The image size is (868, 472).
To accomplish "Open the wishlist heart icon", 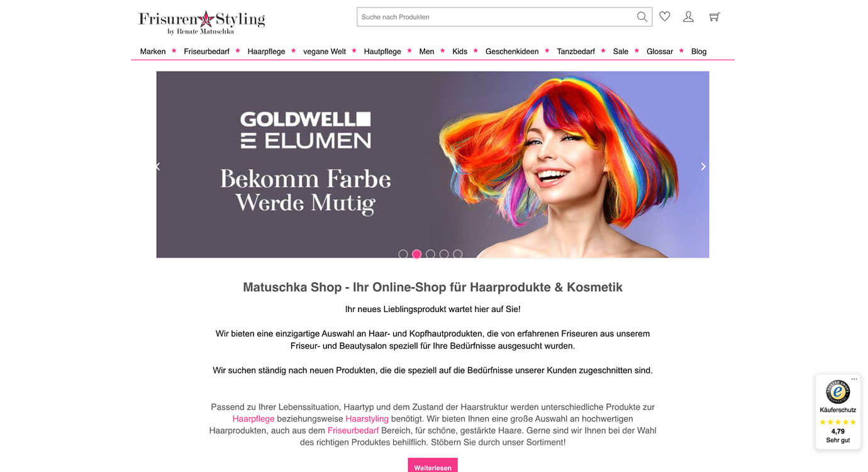I will tap(665, 16).
